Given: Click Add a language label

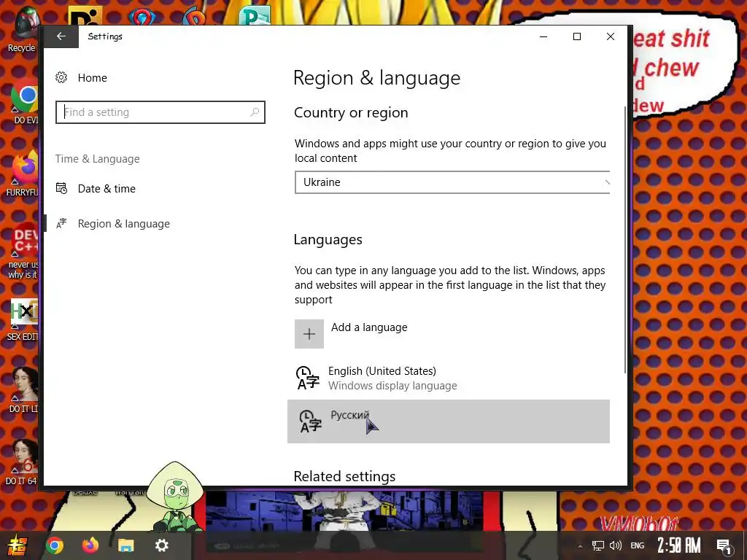Looking at the screenshot, I should (369, 327).
